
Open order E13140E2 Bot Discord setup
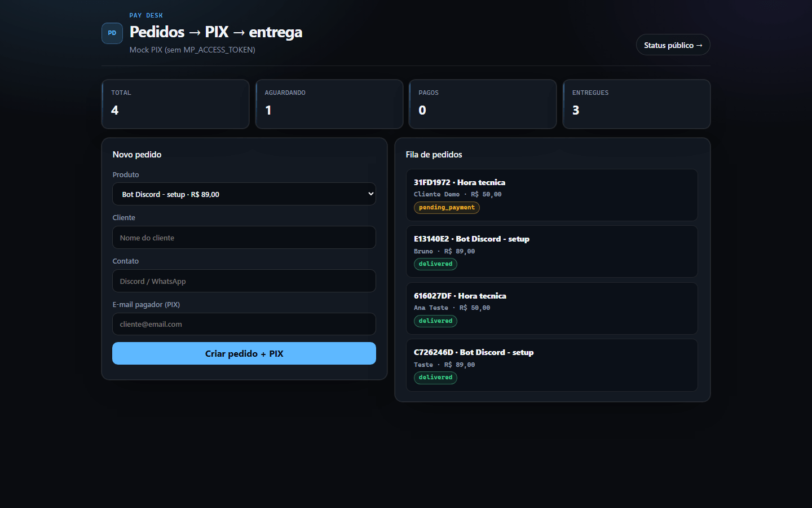[x=552, y=252]
